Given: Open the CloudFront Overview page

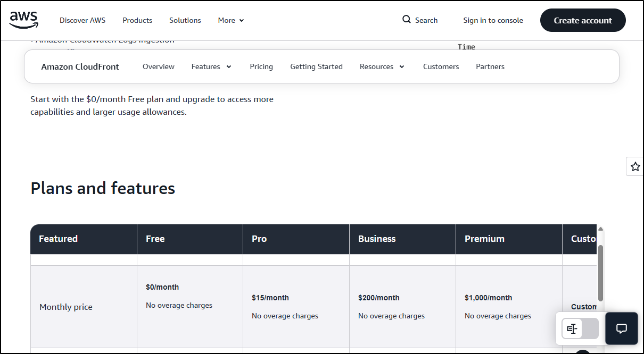Looking at the screenshot, I should (158, 66).
